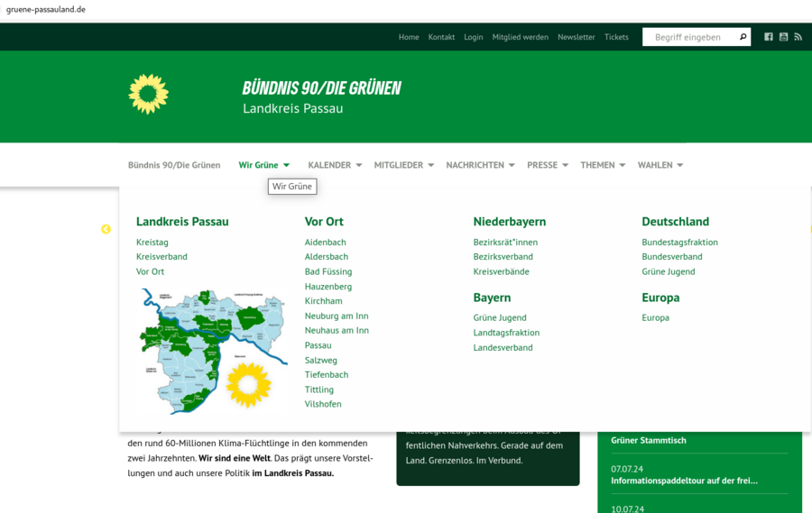Open the PRESSE dropdown menu
Screen dimensions: 812x513
click(548, 165)
